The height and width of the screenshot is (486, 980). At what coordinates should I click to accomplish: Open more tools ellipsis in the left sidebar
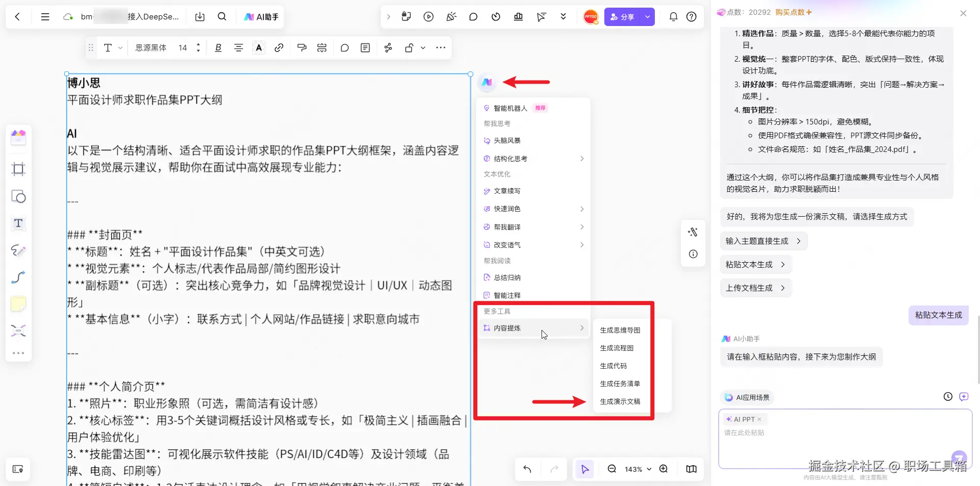(x=18, y=353)
